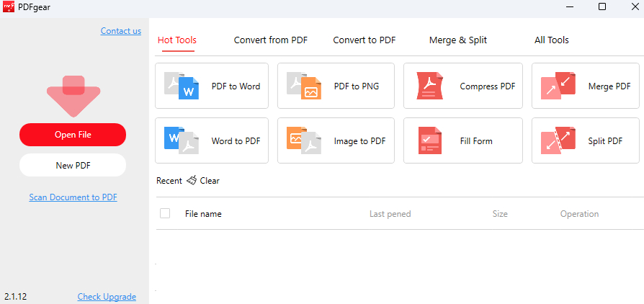Click the red Open File button
Image resolution: width=644 pixels, height=304 pixels.
[x=73, y=135]
